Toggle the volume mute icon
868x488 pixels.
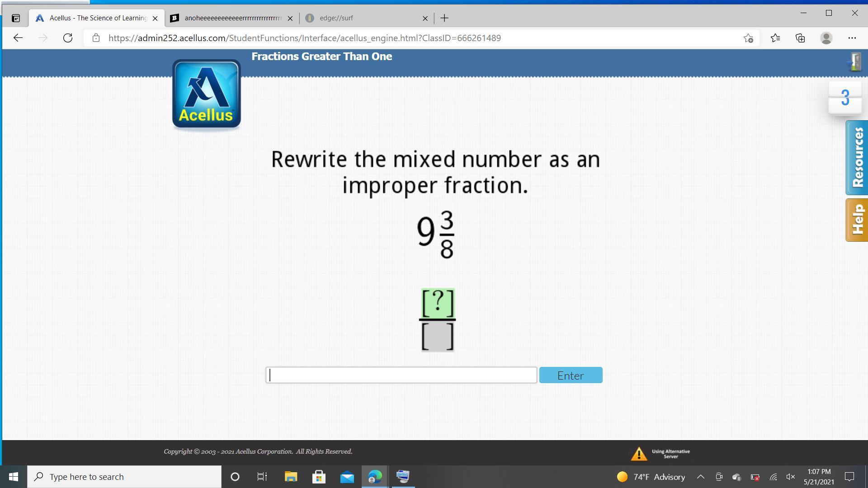click(x=790, y=477)
